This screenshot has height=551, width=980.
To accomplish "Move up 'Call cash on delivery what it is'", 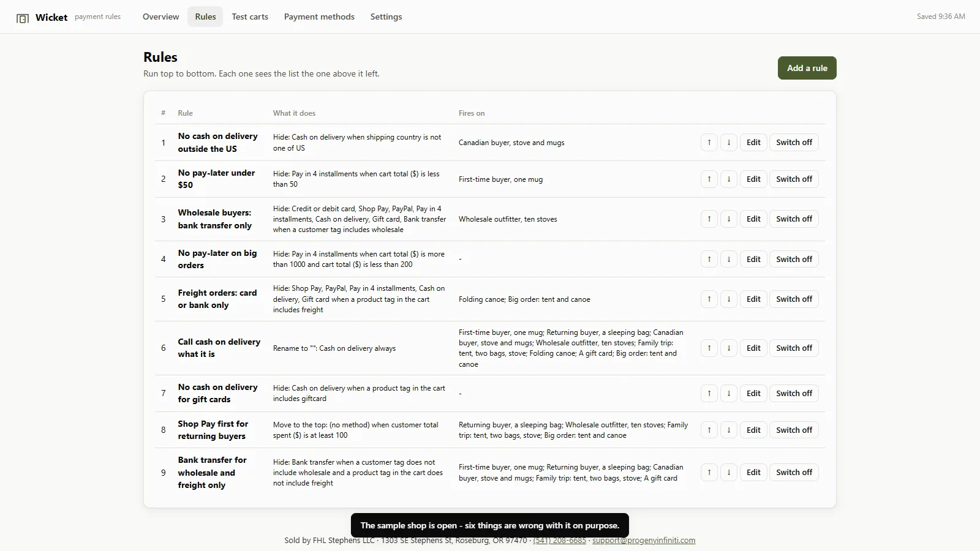I will [709, 348].
